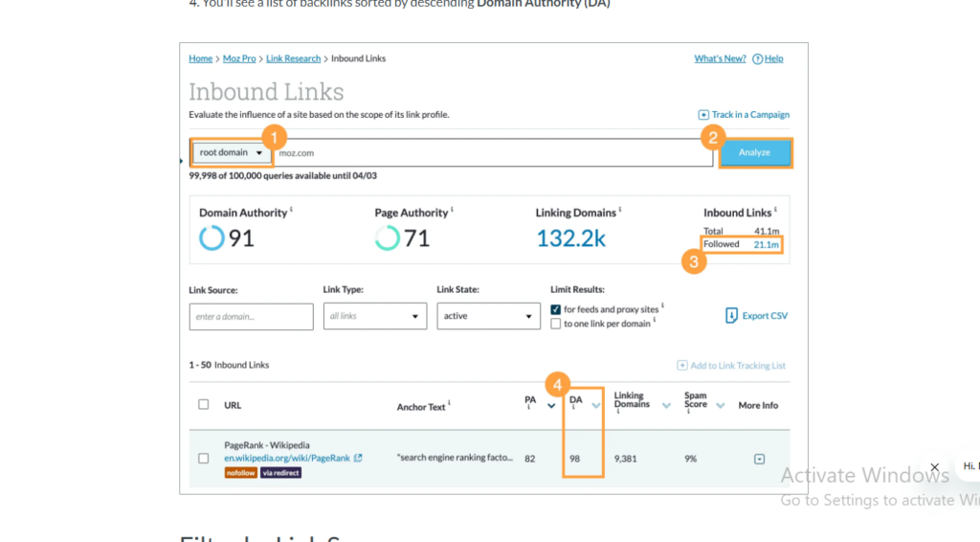Click the Add to Link Tracking List plus icon
980x542 pixels.
click(x=682, y=366)
